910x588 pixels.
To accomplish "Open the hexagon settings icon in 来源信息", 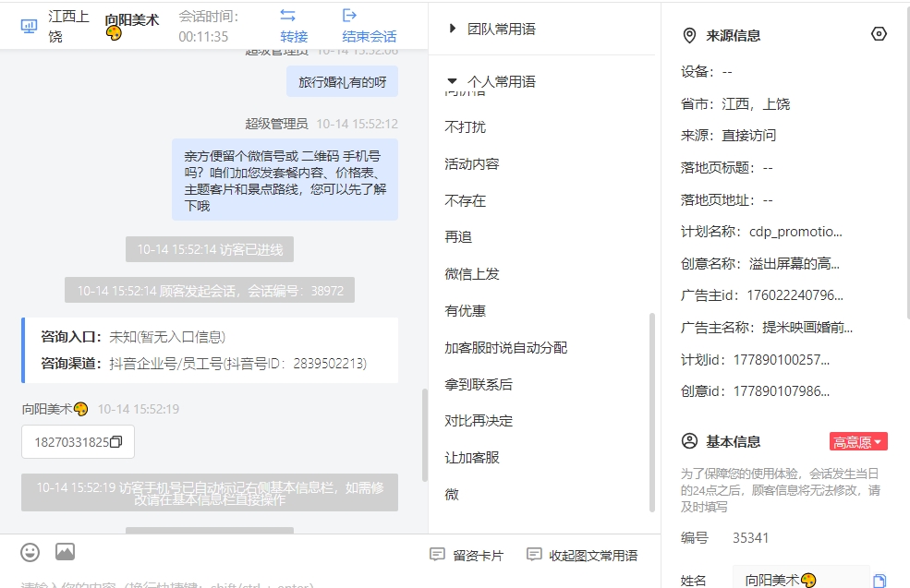I will coord(879,34).
